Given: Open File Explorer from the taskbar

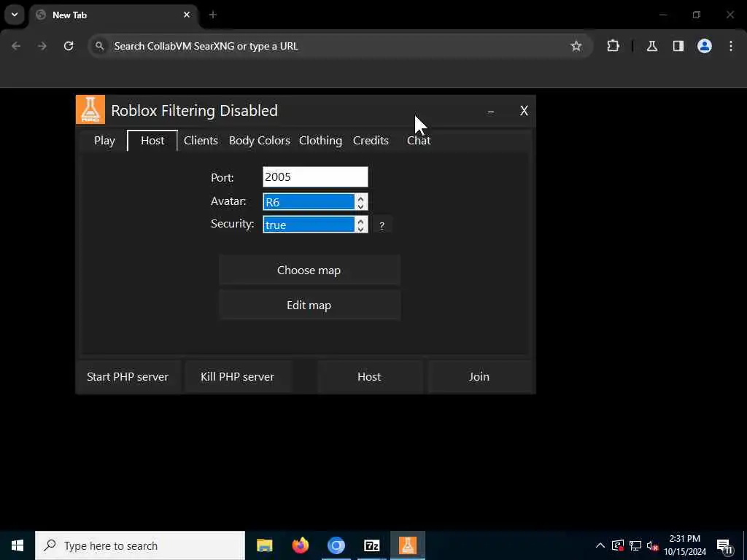Looking at the screenshot, I should (264, 545).
